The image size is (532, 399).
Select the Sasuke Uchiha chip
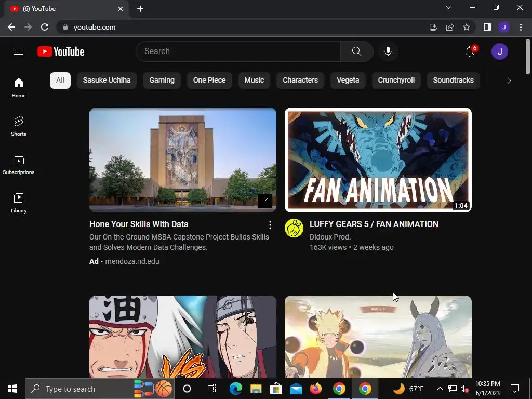tap(107, 81)
